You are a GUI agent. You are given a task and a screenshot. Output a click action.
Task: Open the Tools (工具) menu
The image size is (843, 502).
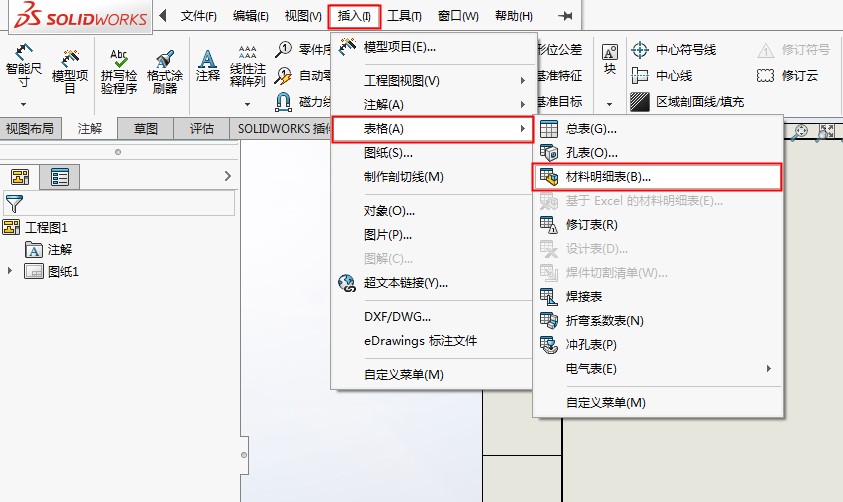click(x=404, y=16)
